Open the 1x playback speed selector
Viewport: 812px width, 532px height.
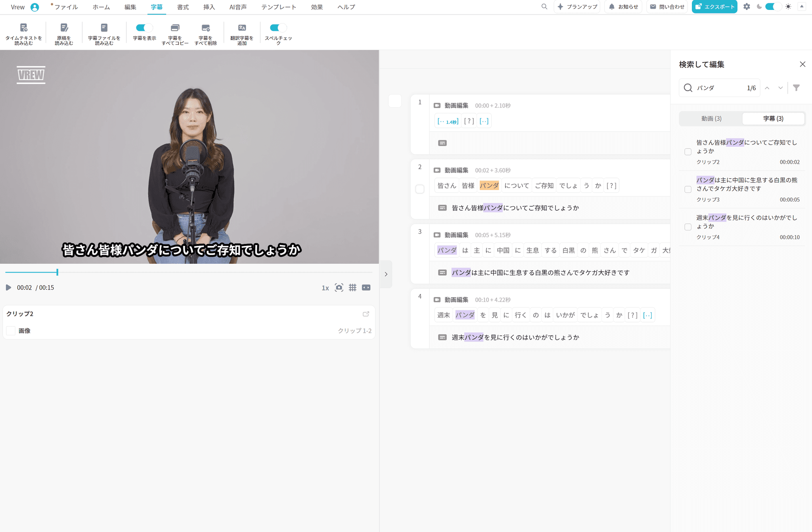click(x=325, y=288)
